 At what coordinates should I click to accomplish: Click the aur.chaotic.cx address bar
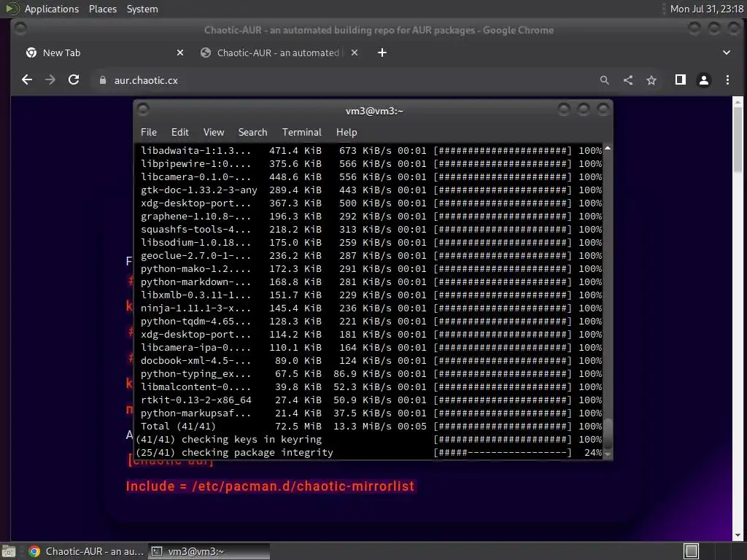tap(343, 80)
